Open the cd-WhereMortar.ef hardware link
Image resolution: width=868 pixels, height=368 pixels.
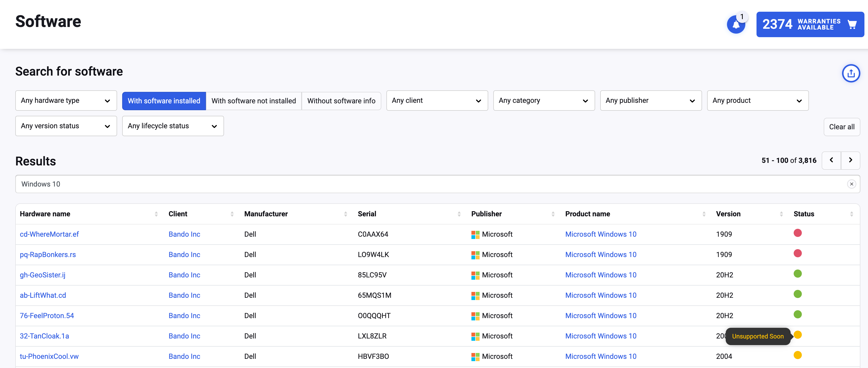(x=49, y=234)
